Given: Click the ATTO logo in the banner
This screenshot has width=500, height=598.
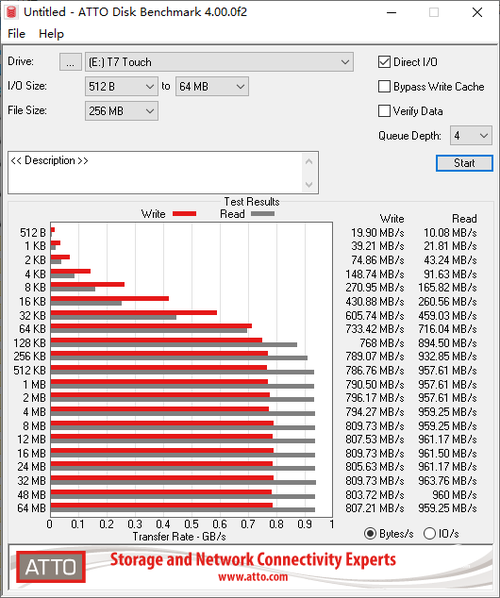Looking at the screenshot, I should pos(51,567).
